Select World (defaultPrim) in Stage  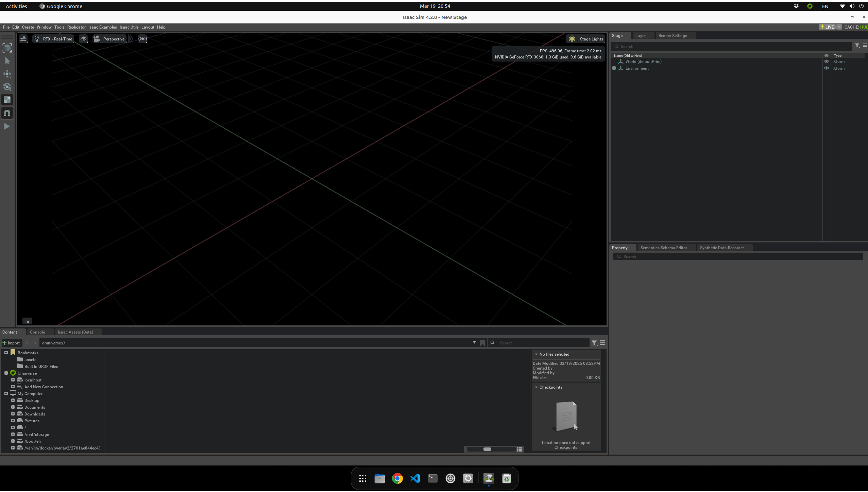pyautogui.click(x=643, y=62)
